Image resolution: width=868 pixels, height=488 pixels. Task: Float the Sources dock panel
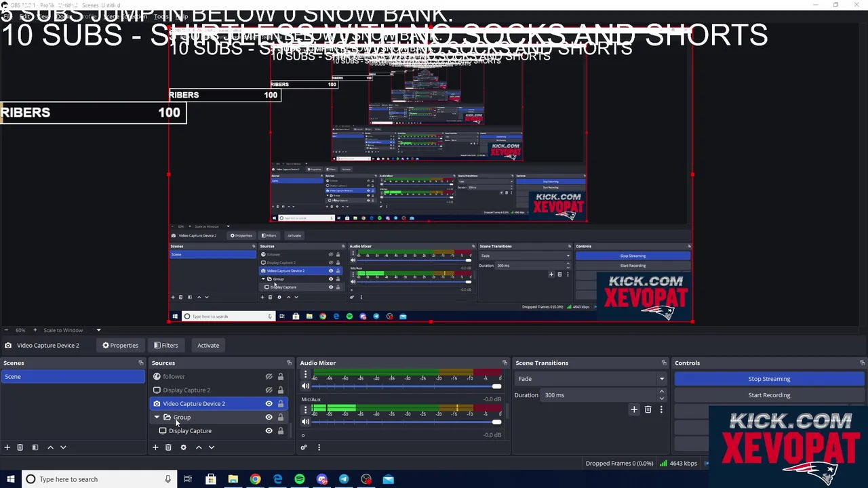pos(289,363)
